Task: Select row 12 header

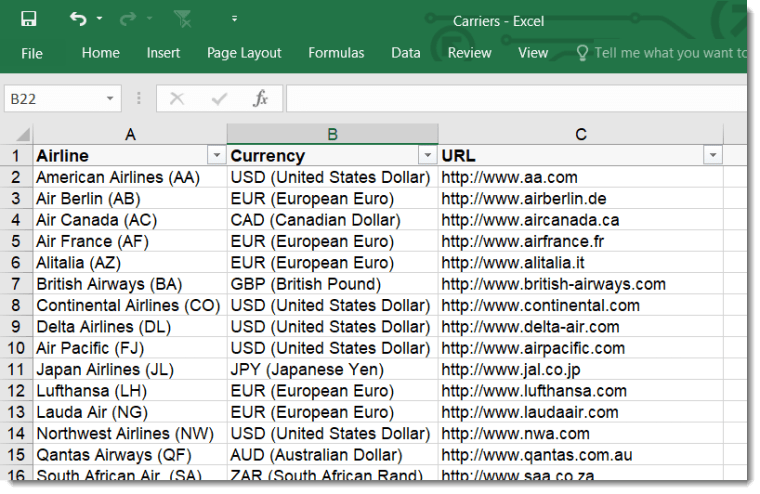Action: (16, 390)
